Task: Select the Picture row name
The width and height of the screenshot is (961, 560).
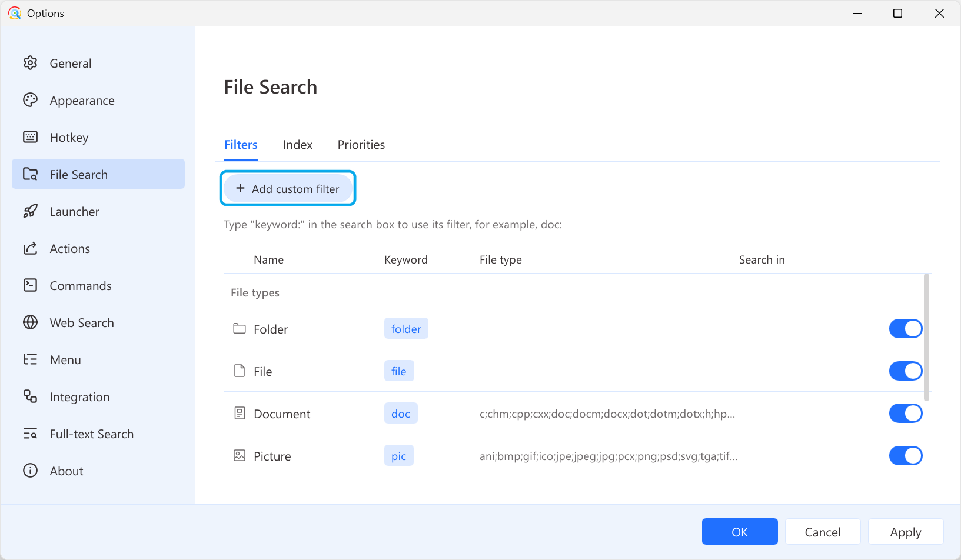Action: (272, 456)
